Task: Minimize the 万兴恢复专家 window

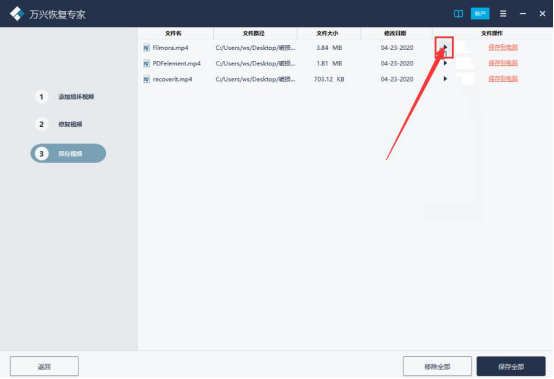Action: click(523, 14)
